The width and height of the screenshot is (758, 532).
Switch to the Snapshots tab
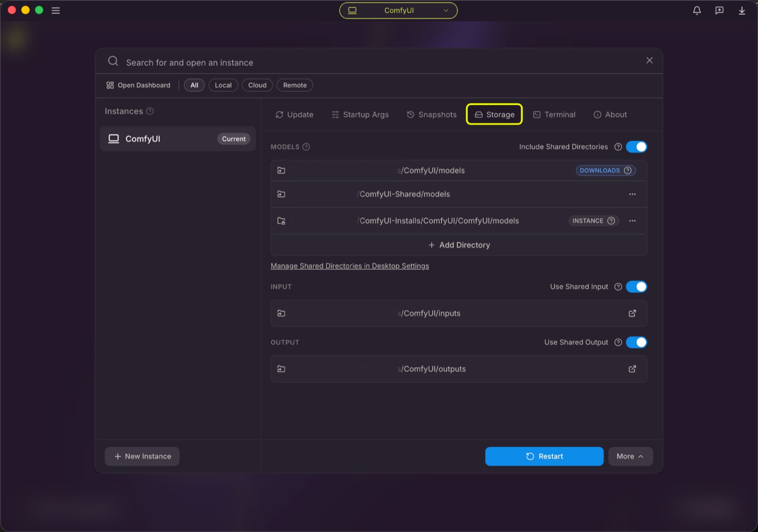[x=432, y=115]
